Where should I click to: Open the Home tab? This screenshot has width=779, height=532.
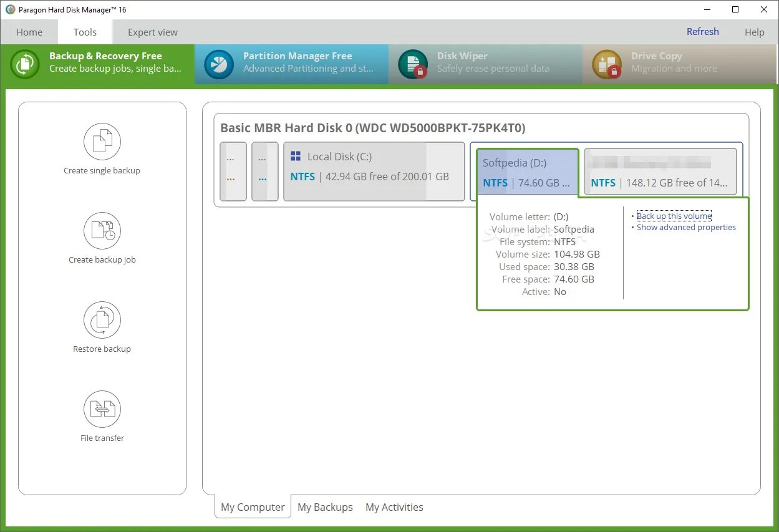click(x=29, y=32)
